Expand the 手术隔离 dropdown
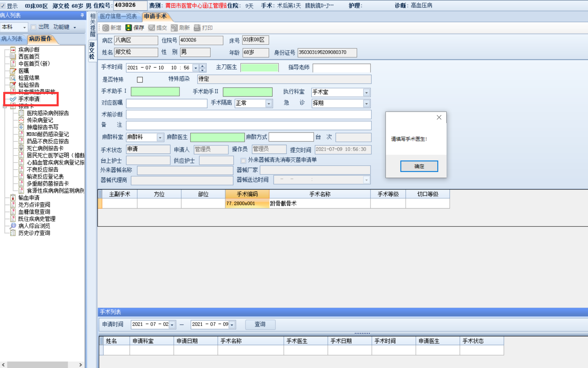Viewport: 588px width, 368px height. (268, 103)
